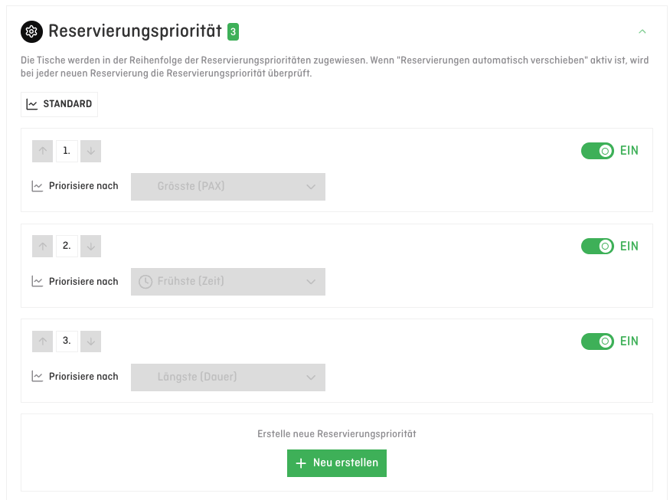Move priority 3 up with arrow
The width and height of the screenshot is (670, 500).
pos(42,341)
